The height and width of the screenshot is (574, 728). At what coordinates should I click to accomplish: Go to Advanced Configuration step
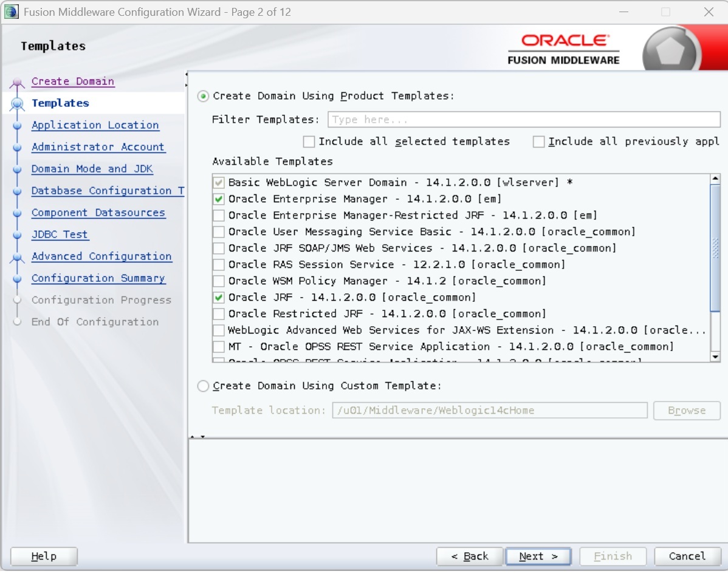pos(101,256)
